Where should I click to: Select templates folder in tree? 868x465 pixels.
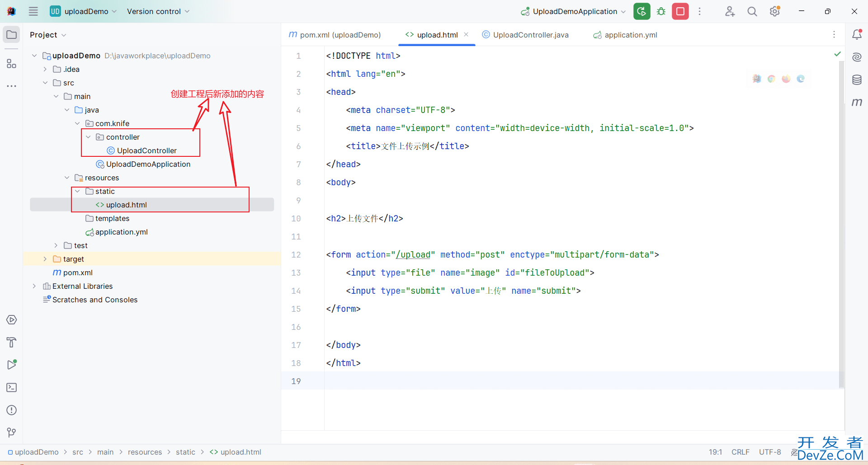(107, 218)
